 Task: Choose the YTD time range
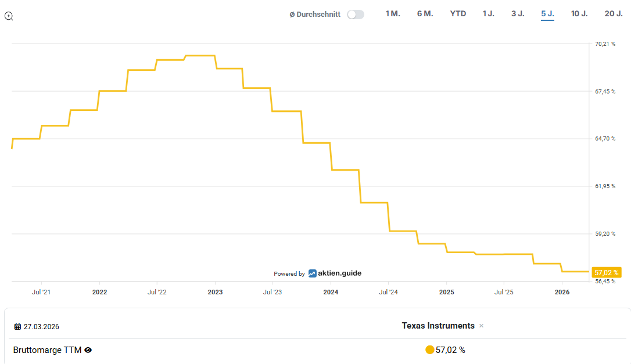click(x=458, y=14)
